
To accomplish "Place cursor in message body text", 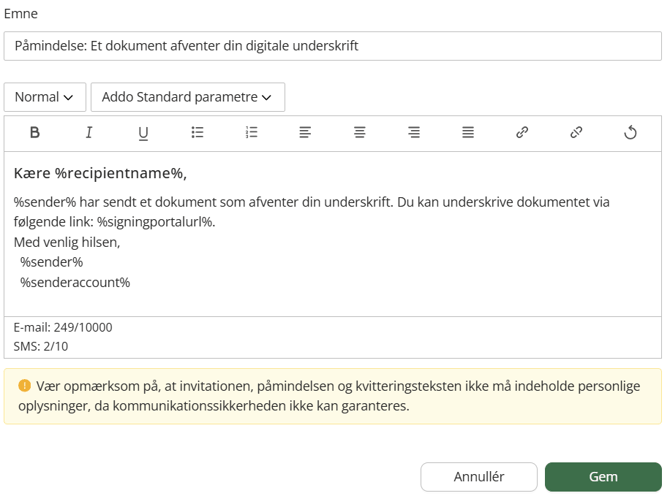I will (333, 234).
